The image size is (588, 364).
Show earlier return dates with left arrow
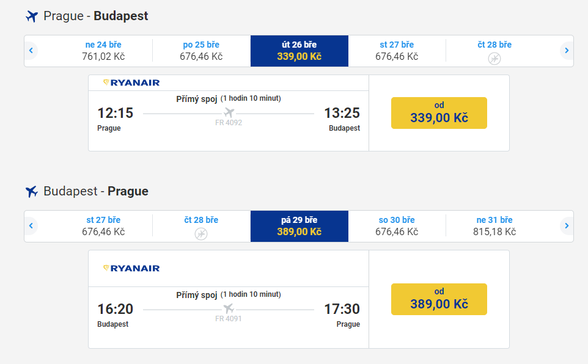coord(31,226)
